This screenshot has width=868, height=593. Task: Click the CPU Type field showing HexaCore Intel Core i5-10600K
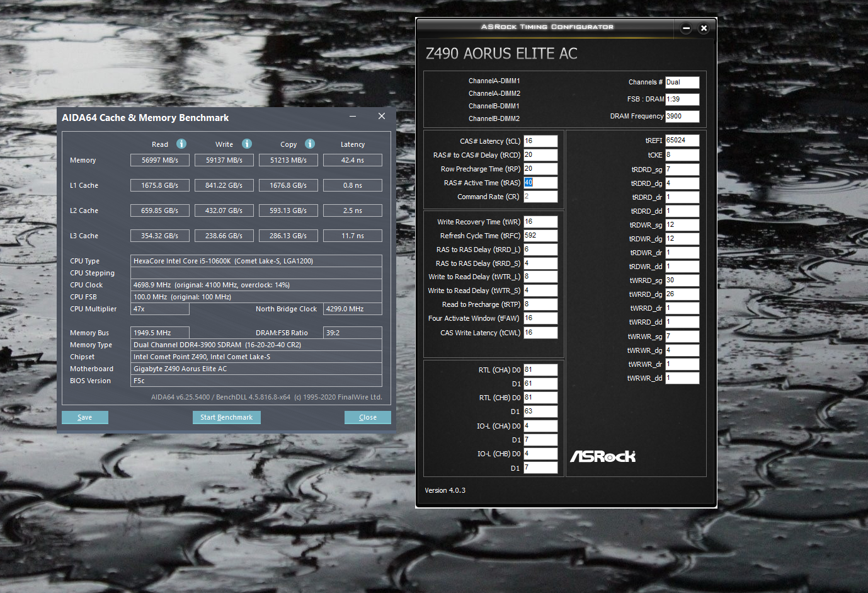tap(256, 261)
